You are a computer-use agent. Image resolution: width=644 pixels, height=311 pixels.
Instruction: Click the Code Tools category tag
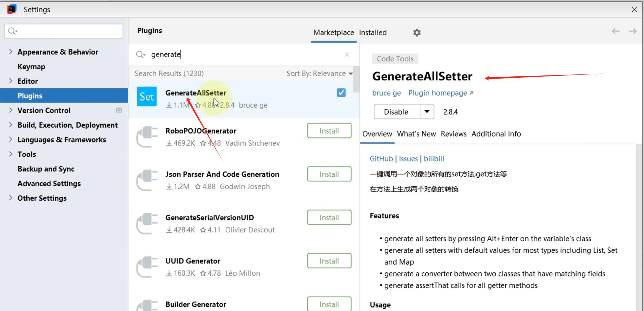395,59
